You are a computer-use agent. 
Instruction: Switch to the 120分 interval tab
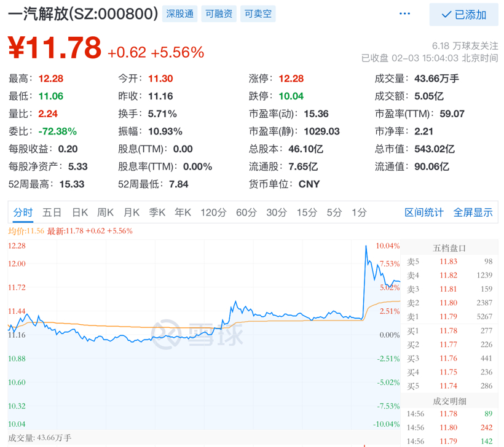pos(213,212)
